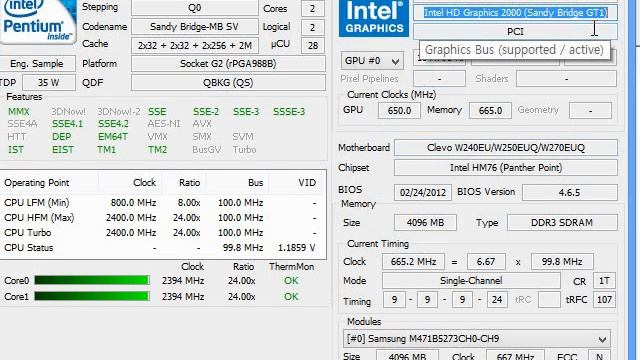
Task: Click the GPU memory clock value 665.0
Action: [x=490, y=110]
